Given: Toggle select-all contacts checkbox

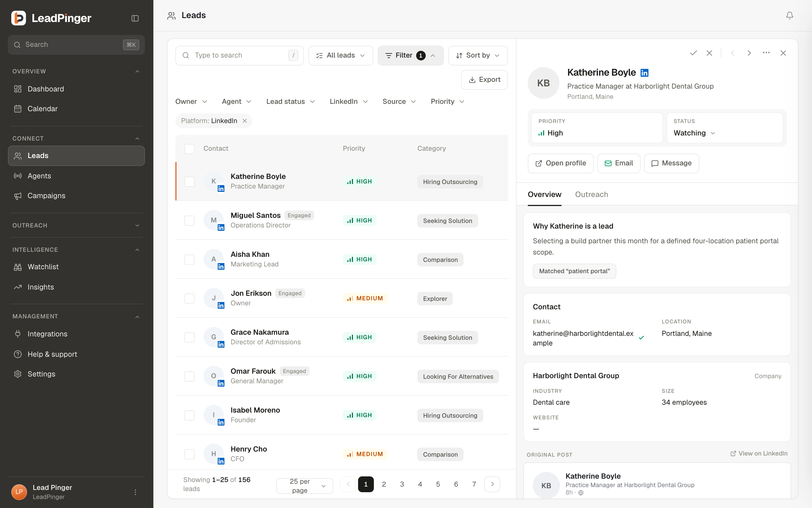Looking at the screenshot, I should (189, 149).
